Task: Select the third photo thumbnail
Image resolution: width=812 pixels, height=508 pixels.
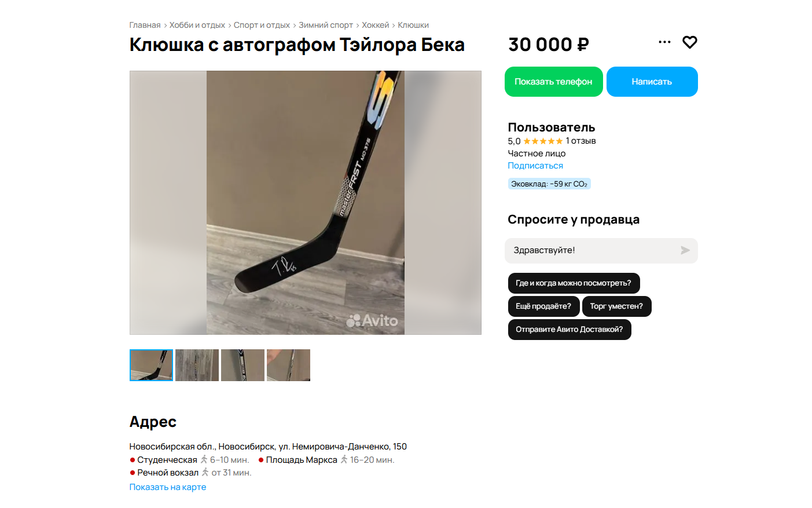Action: point(243,365)
